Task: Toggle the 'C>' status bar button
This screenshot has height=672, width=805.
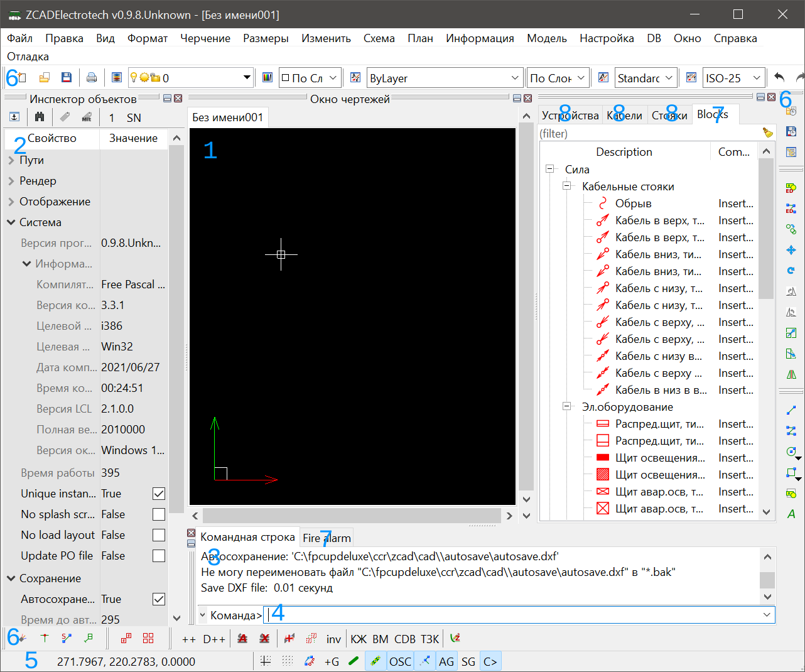Action: pos(490,661)
